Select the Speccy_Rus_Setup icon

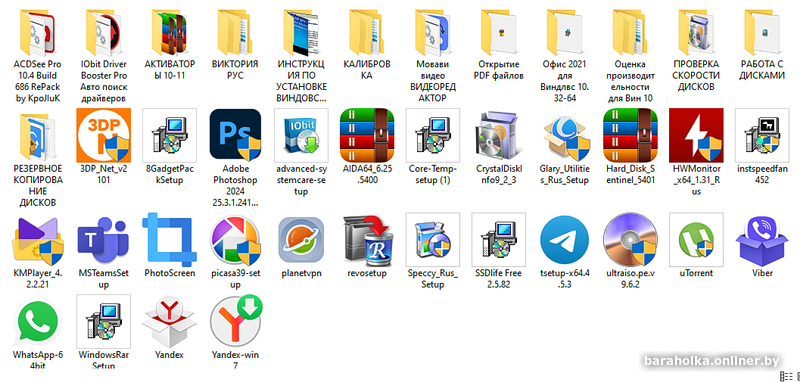[433, 239]
